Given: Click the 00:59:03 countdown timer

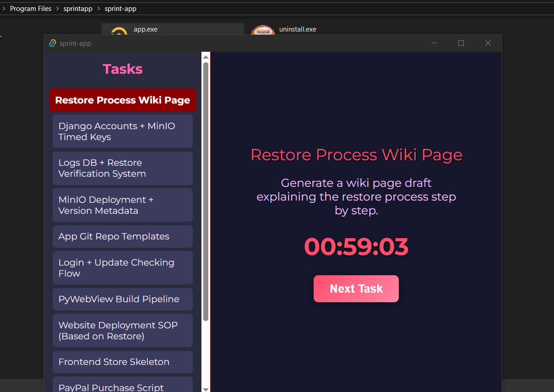Looking at the screenshot, I should coord(356,247).
